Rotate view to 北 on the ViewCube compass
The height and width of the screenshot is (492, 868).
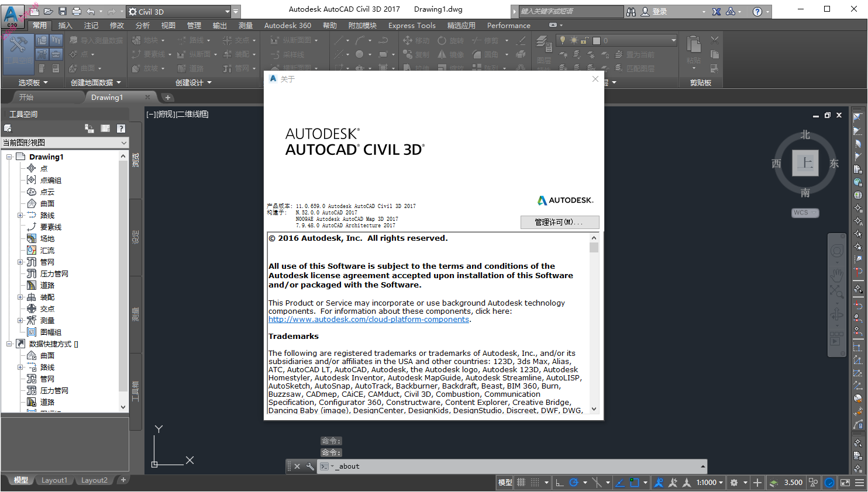tap(805, 135)
